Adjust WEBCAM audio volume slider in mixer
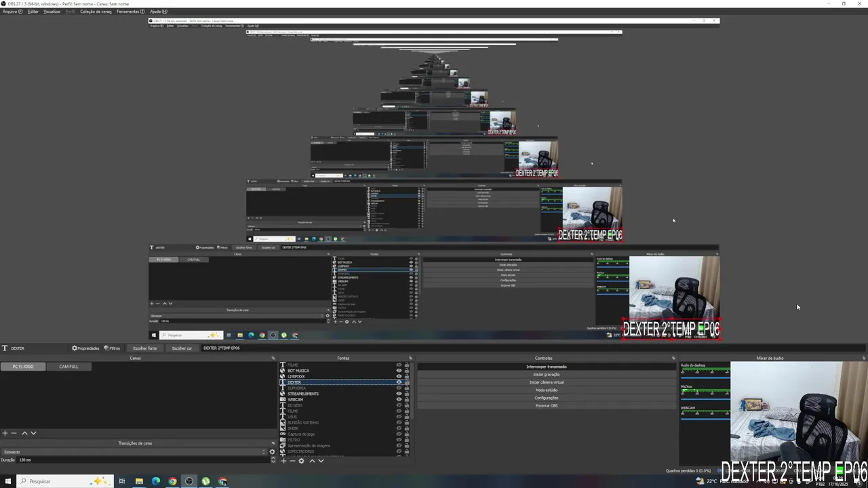The width and height of the screenshot is (868, 488). [x=705, y=420]
